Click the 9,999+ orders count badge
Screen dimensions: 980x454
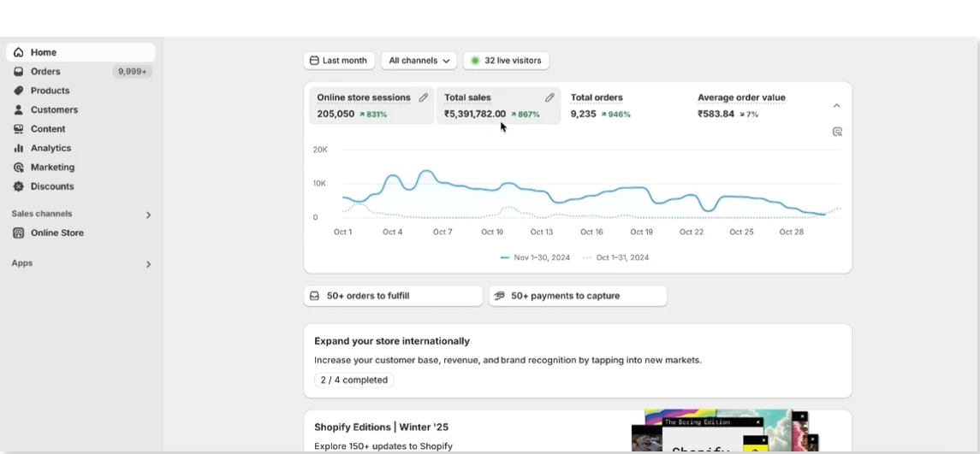133,72
